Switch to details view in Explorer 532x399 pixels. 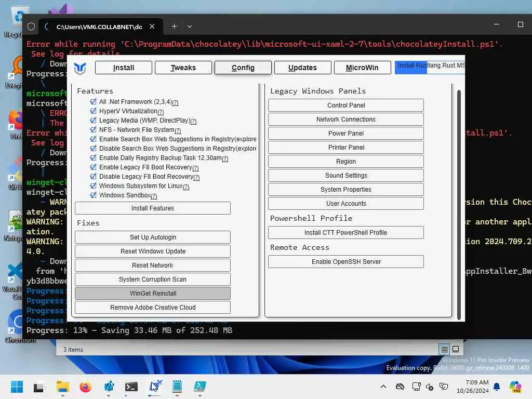pos(445,349)
